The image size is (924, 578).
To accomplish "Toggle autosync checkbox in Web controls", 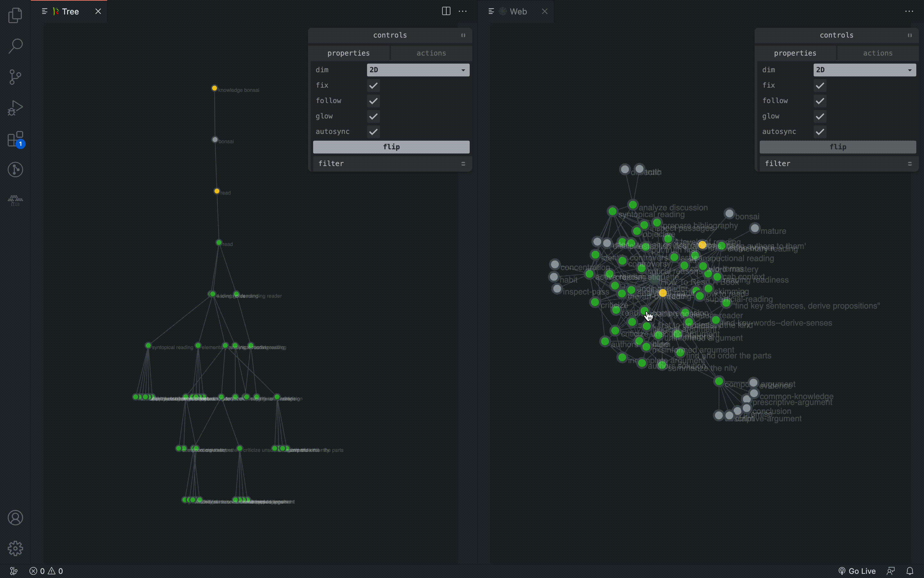I will point(820,132).
